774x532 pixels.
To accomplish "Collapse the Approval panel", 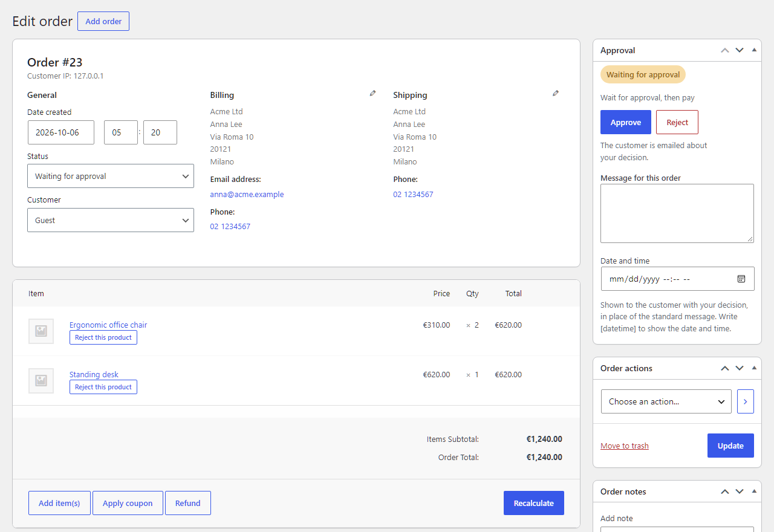I will [x=754, y=50].
